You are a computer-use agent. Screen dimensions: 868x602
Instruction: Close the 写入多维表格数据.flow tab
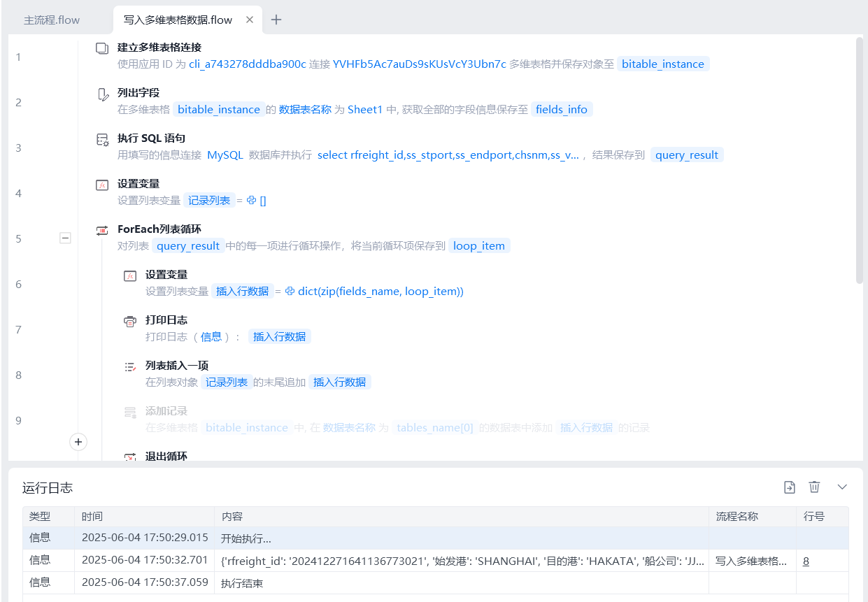(250, 20)
